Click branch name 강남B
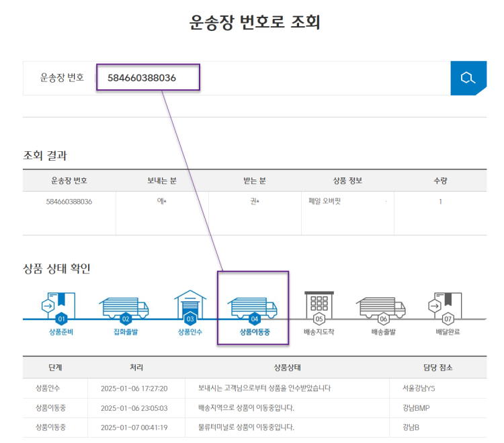Screen dimensions: 504x443 411,428
